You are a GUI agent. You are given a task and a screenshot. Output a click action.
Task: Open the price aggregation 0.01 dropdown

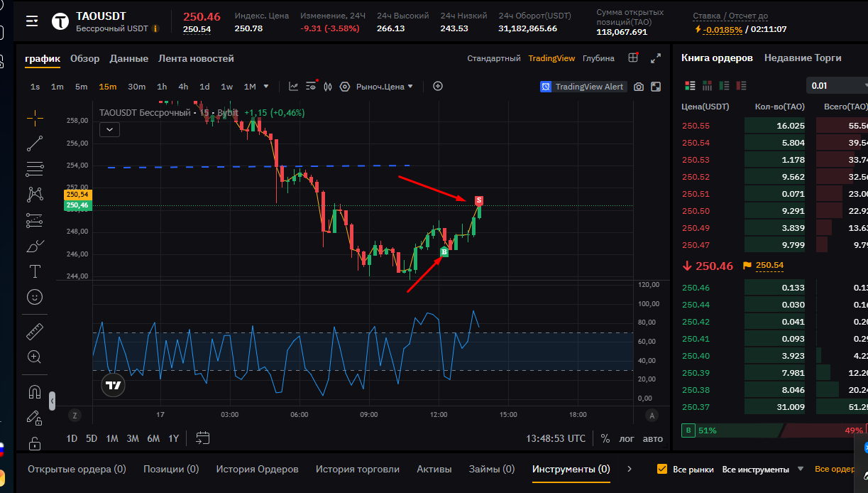[x=837, y=86]
